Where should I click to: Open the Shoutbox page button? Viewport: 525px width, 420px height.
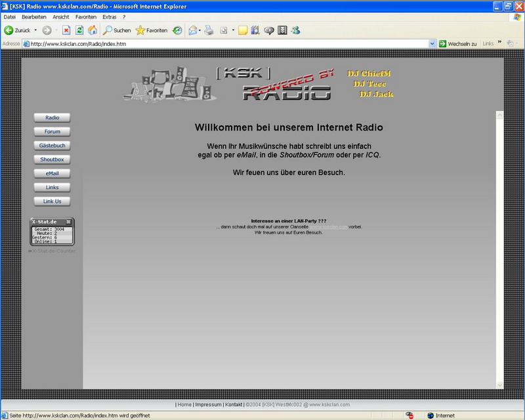[x=52, y=159]
